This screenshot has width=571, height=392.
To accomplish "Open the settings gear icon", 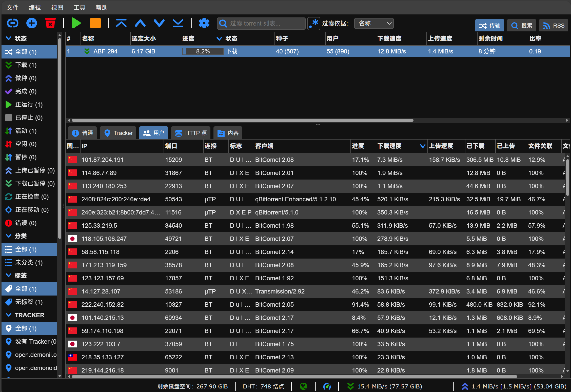I will 204,23.
